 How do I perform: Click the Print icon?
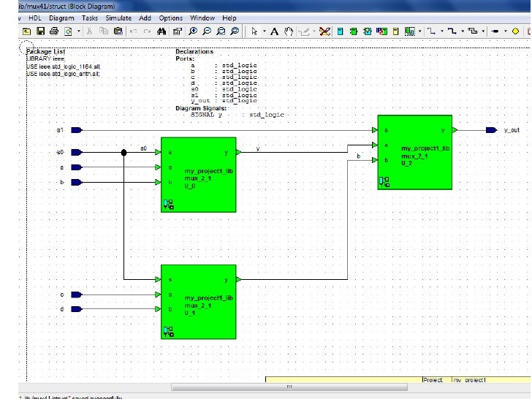(x=54, y=31)
